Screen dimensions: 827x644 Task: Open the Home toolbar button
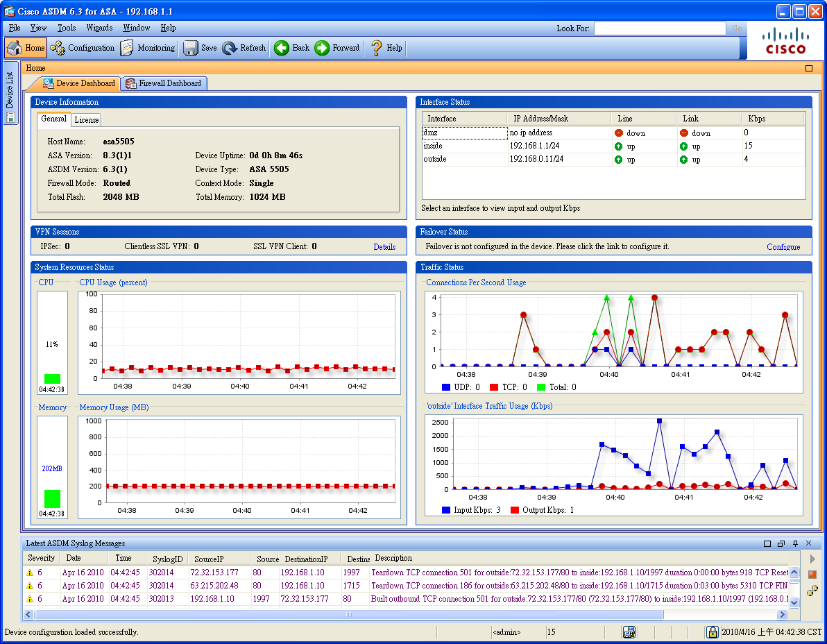coord(26,48)
